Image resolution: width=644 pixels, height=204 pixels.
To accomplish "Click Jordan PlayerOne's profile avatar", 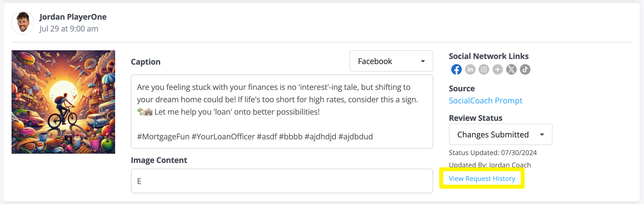I will point(23,23).
